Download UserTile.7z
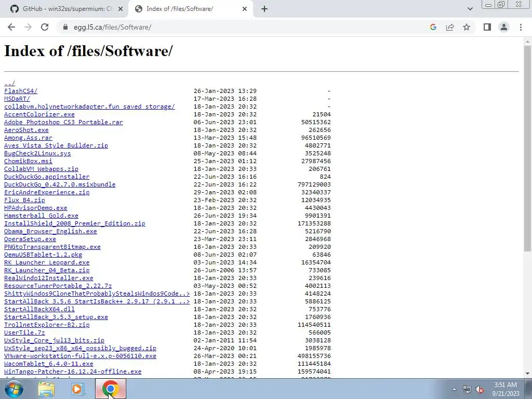The image size is (532, 399). click(24, 333)
